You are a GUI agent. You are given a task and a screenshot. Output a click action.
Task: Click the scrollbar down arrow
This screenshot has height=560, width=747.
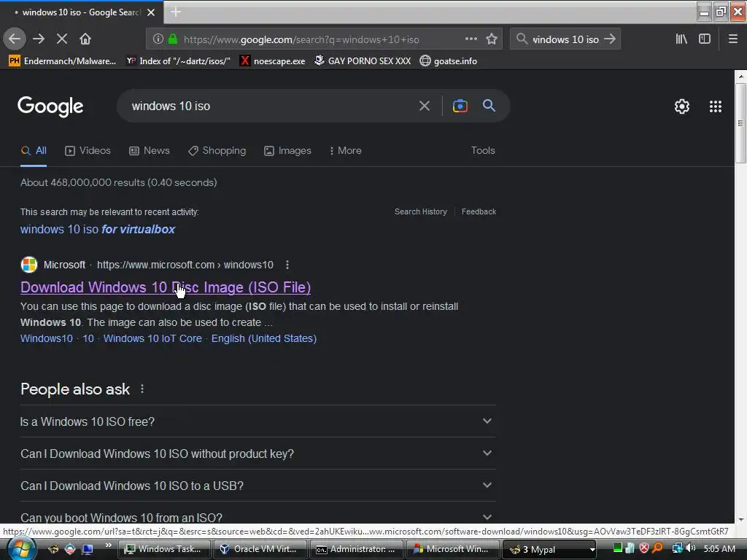point(740,519)
